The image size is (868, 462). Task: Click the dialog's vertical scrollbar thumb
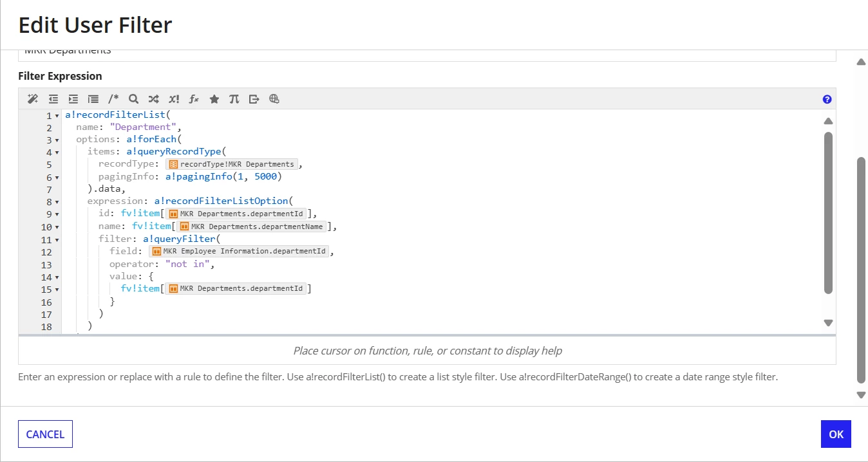pos(861,270)
